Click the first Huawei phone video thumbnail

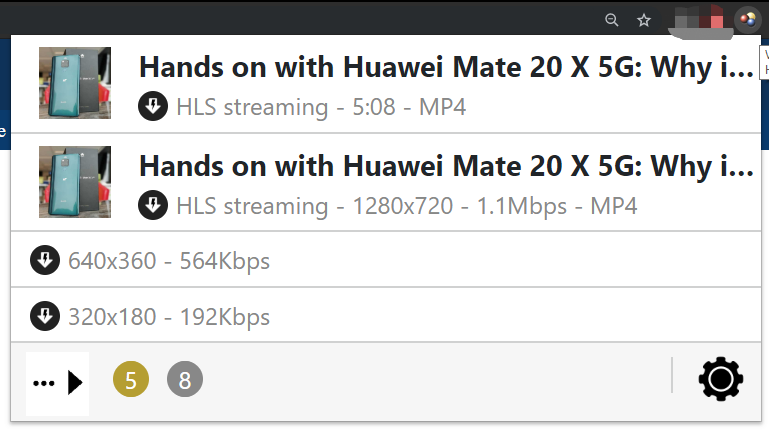coord(75,83)
